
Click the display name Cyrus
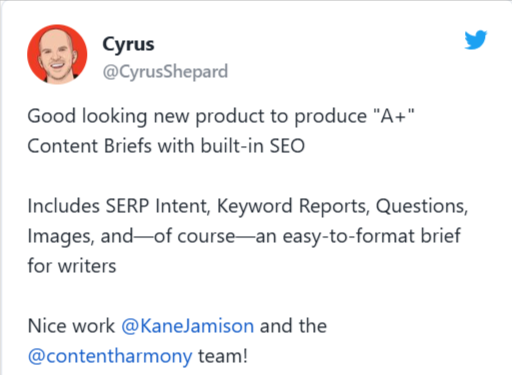pyautogui.click(x=128, y=44)
